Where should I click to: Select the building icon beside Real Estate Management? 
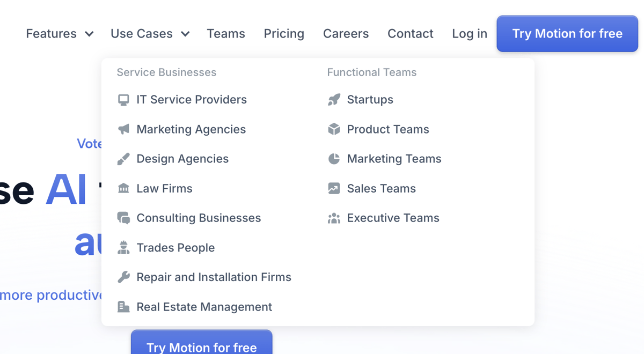pyautogui.click(x=124, y=306)
